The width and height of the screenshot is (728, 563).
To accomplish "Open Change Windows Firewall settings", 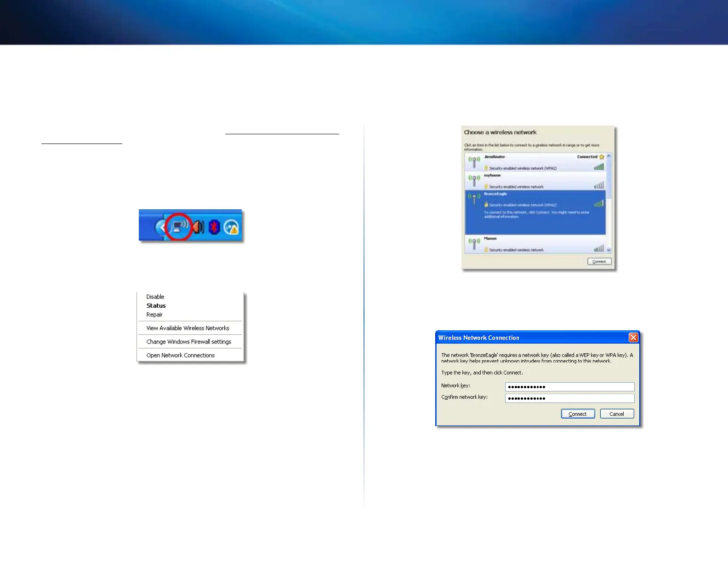I will tap(189, 342).
